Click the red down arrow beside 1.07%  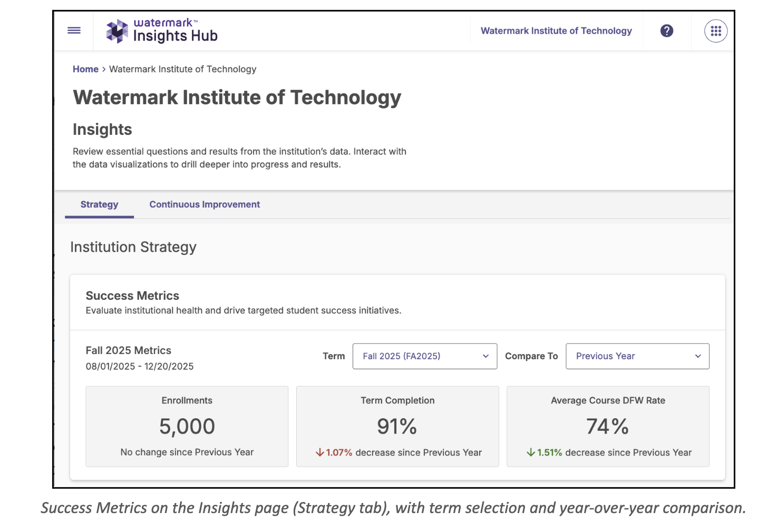[319, 452]
